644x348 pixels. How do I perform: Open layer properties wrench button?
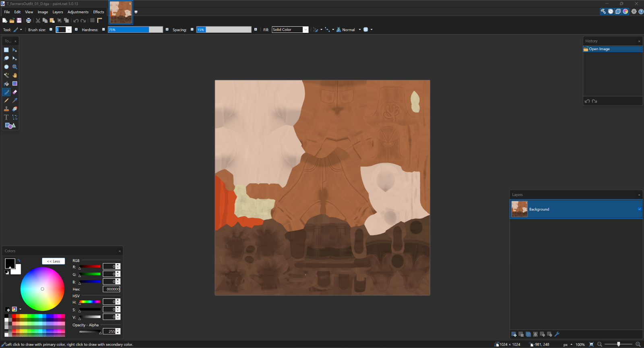tap(557, 334)
